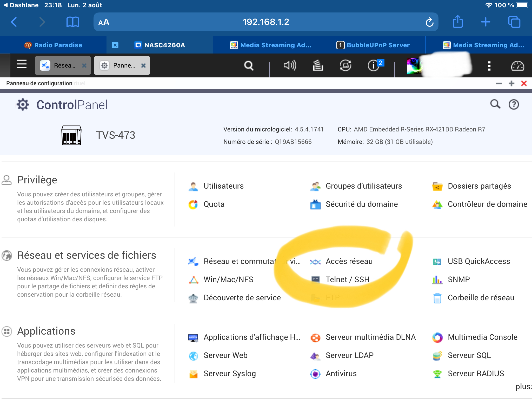Viewport: 532px width, 399px height.
Task: Open the background tasks stack icon
Action: tap(318, 65)
